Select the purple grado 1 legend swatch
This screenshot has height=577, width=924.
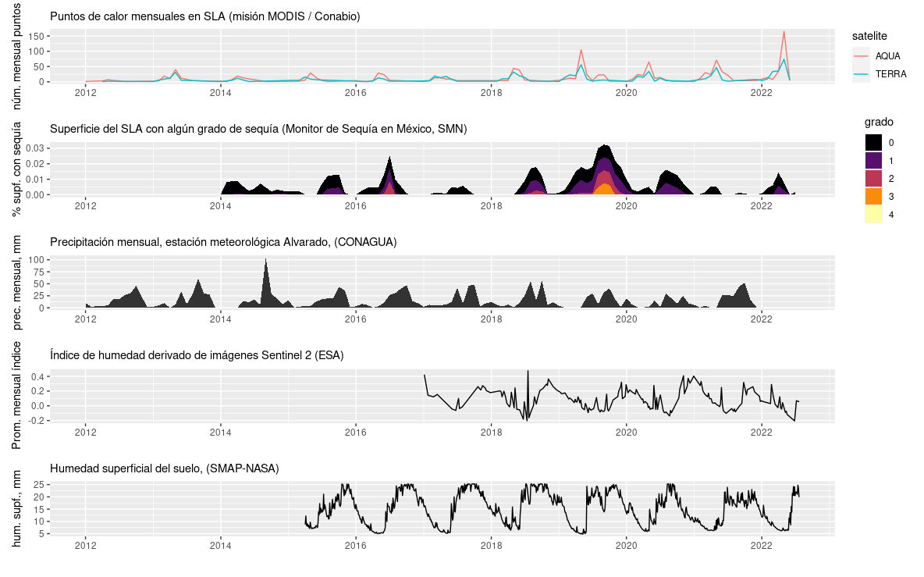pos(873,160)
